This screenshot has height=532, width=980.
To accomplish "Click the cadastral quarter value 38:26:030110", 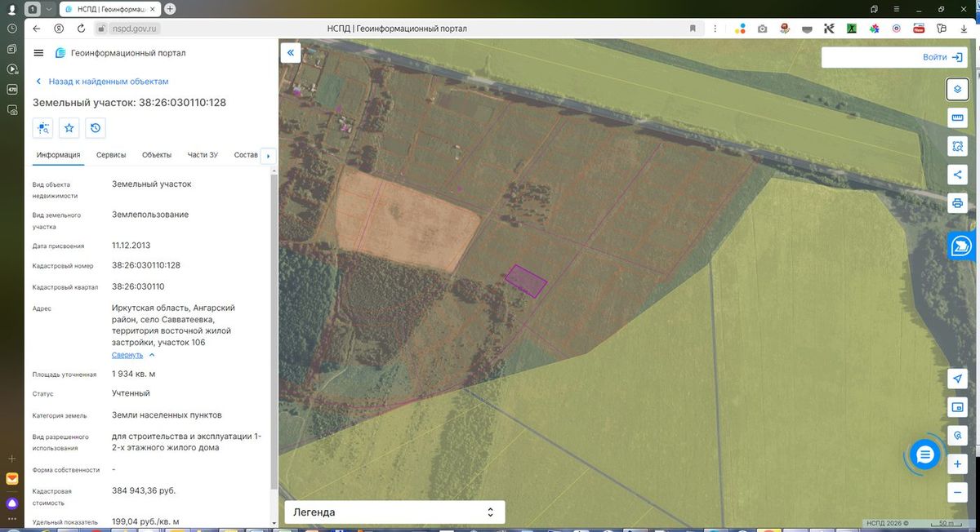I will (x=138, y=286).
